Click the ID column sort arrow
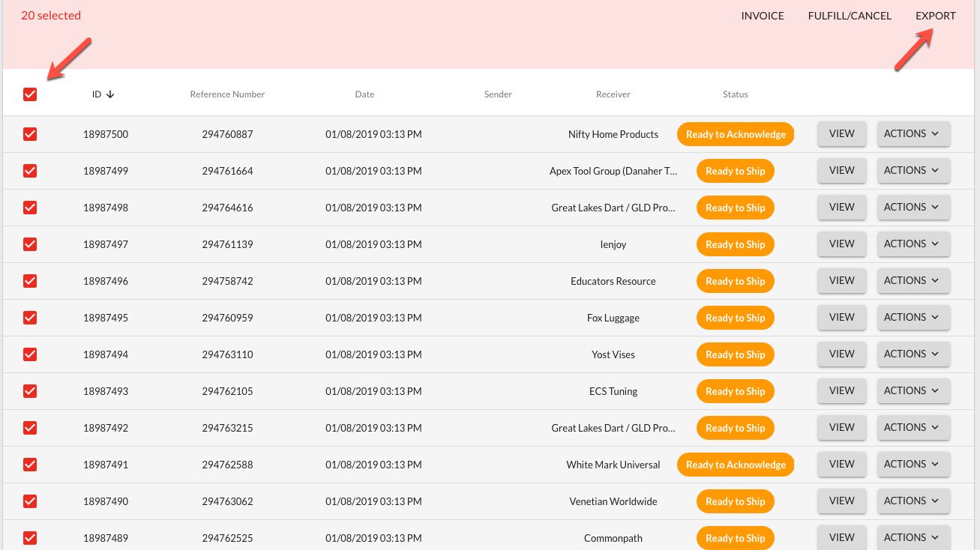 pyautogui.click(x=110, y=94)
